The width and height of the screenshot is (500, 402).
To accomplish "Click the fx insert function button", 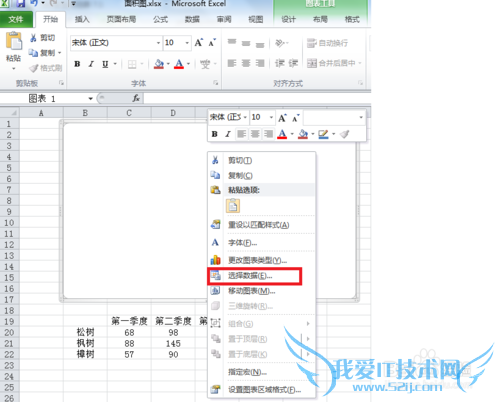I will pos(136,98).
